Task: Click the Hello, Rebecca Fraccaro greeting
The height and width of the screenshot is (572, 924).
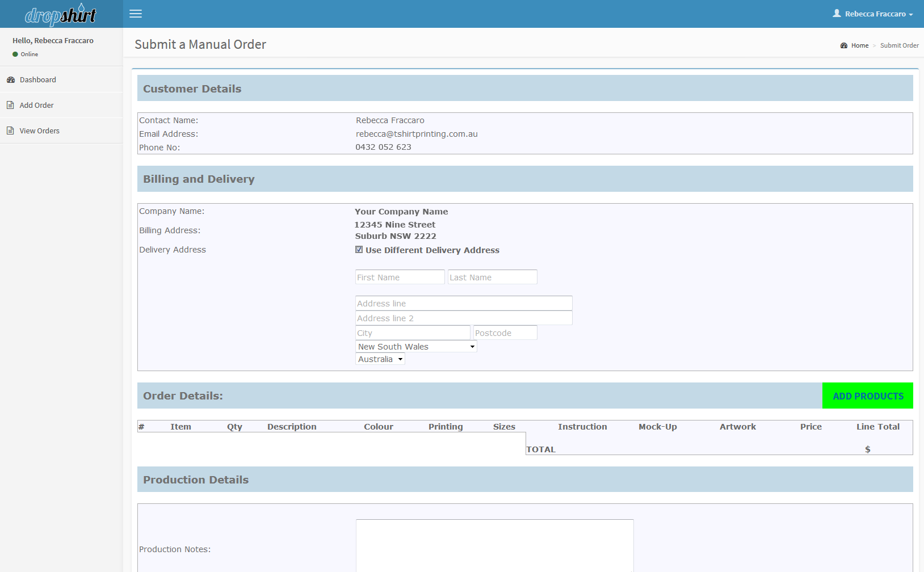Action: point(53,40)
